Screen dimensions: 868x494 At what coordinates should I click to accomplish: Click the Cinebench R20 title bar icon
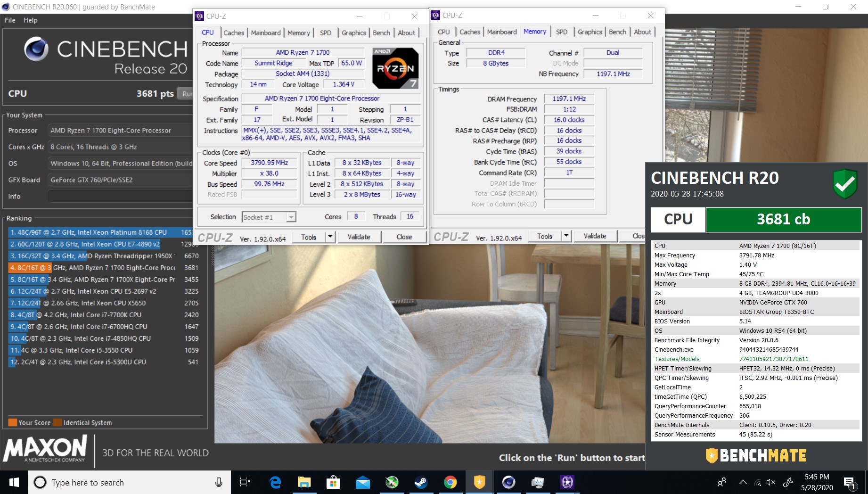[x=6, y=7]
